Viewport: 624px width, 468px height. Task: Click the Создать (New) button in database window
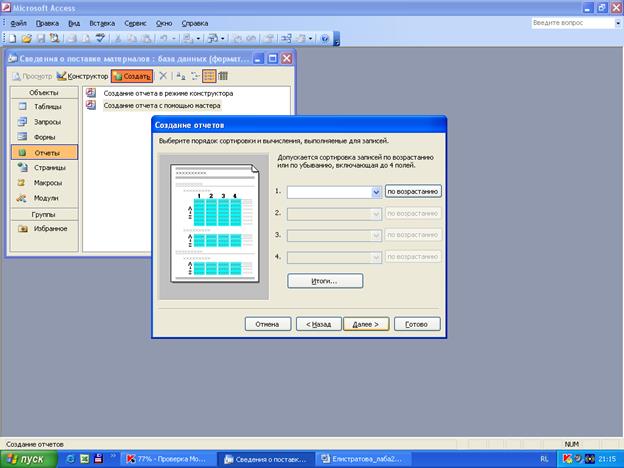(132, 76)
